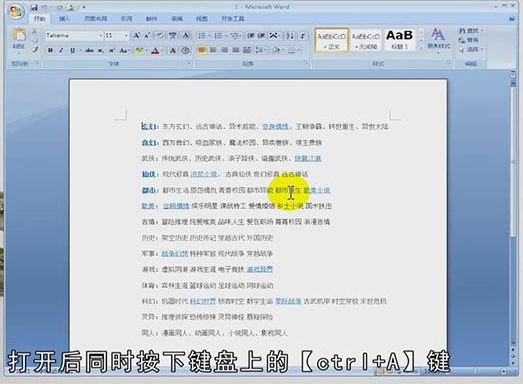Toggle Bold formatting

(x=50, y=50)
